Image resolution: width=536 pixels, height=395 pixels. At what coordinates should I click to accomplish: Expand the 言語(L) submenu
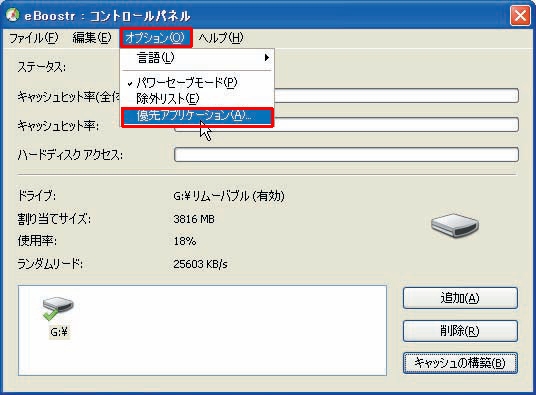click(x=197, y=58)
